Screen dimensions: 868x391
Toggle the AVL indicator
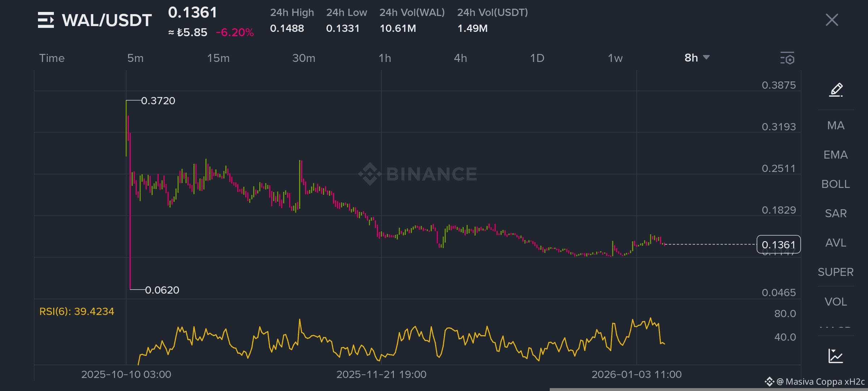click(835, 243)
